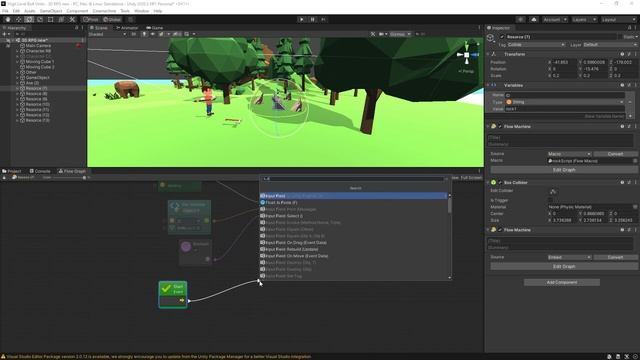Screen dimensions: 640x360
Task: Click the Edit Collider icon button
Action: pyautogui.click(x=553, y=191)
